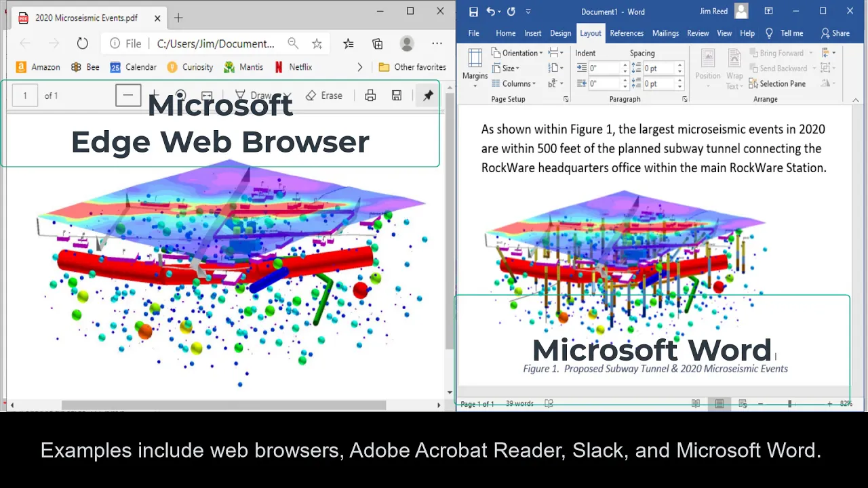The width and height of the screenshot is (868, 488).
Task: Click the horizontal scrollbar in Edge PDF viewer
Action: click(x=224, y=405)
